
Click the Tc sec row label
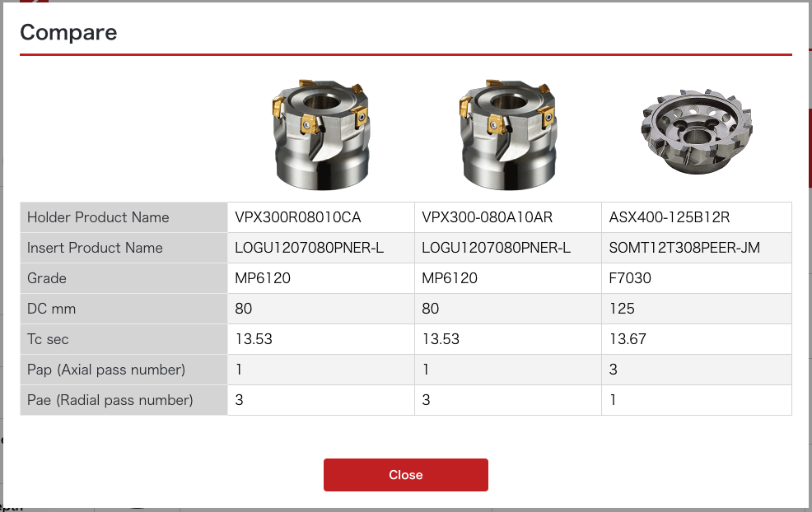point(48,339)
